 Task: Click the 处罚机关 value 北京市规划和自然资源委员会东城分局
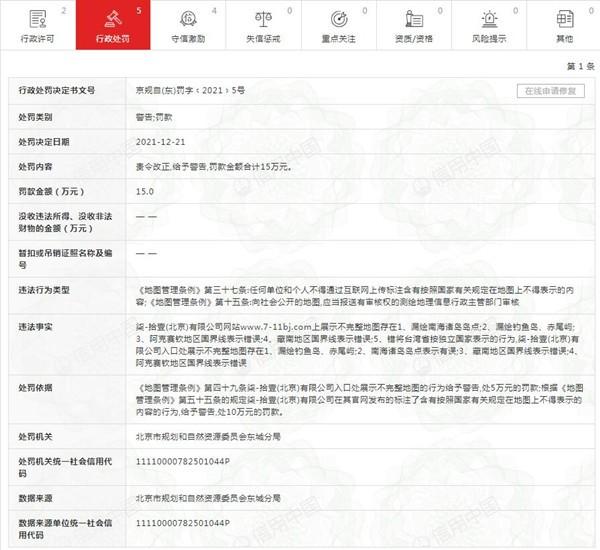[208, 437]
